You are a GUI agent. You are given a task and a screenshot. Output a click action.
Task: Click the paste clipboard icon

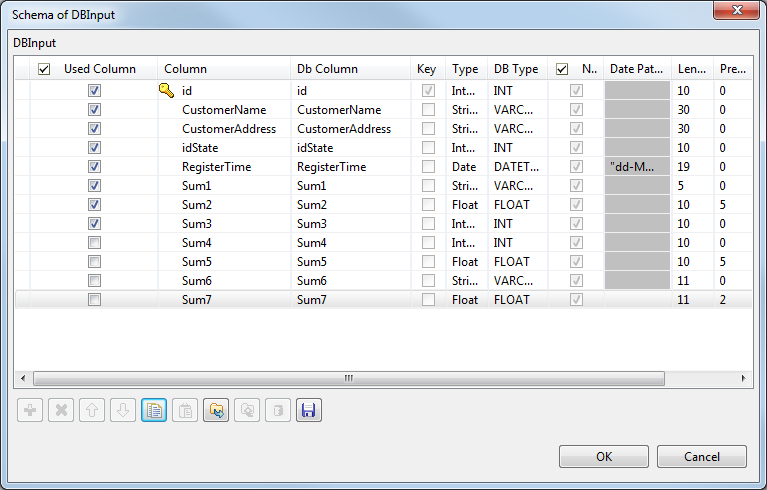pos(184,410)
